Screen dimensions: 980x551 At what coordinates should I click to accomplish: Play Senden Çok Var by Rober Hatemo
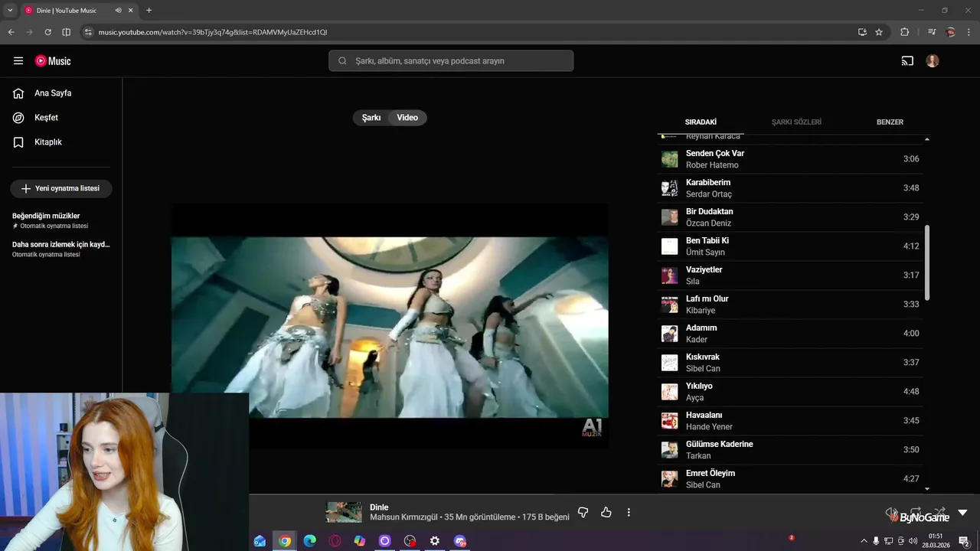(x=790, y=159)
